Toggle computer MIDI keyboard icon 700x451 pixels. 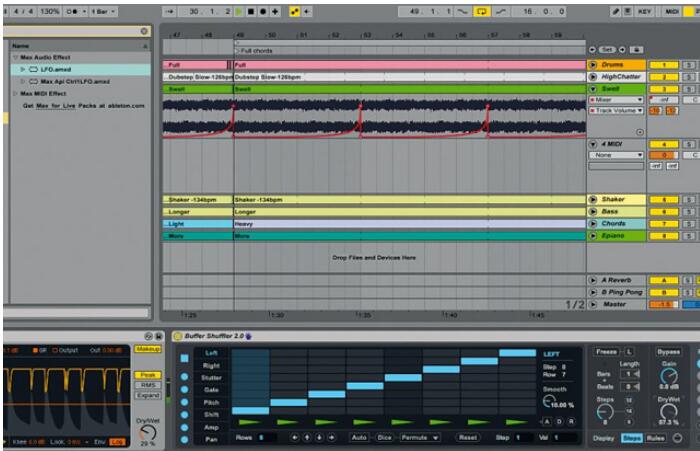pos(628,12)
